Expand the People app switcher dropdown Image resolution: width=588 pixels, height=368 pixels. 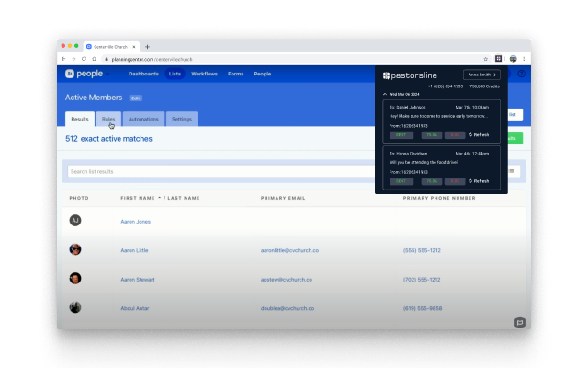(107, 74)
